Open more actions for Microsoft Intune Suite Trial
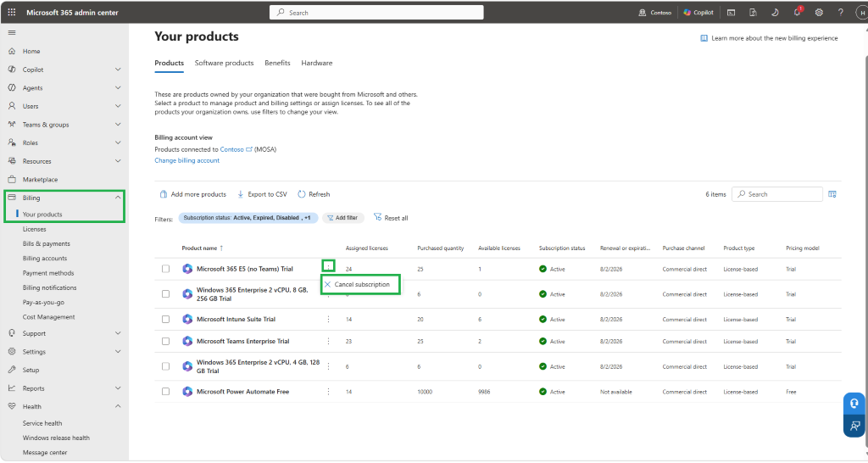868x463 pixels. tap(328, 319)
